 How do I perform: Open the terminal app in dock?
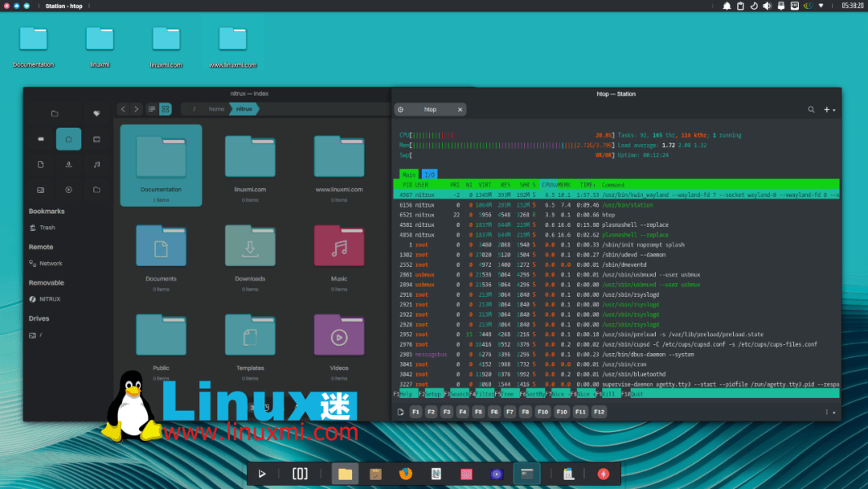tap(526, 474)
